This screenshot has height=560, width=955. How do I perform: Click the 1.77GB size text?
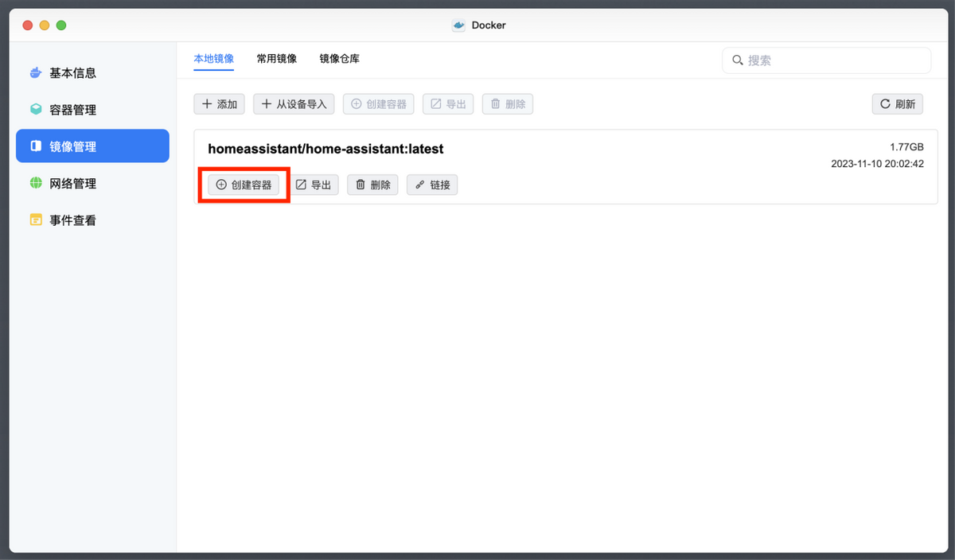[906, 148]
